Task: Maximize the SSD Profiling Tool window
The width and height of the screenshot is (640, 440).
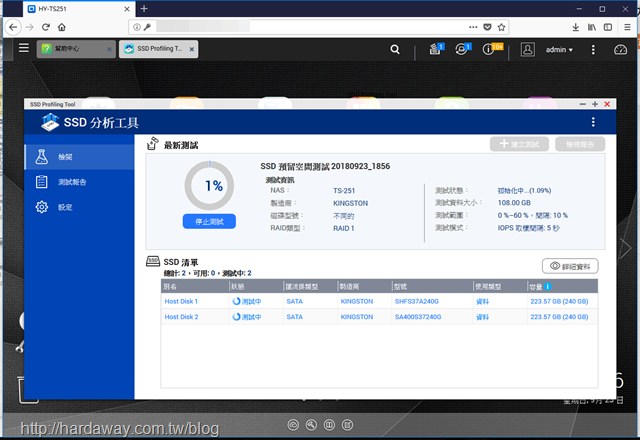Action: (x=595, y=104)
